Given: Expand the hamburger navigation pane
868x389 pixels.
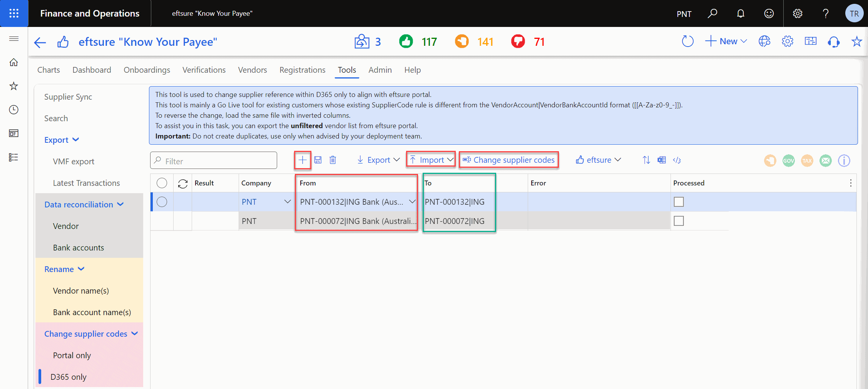Looking at the screenshot, I should [14, 38].
